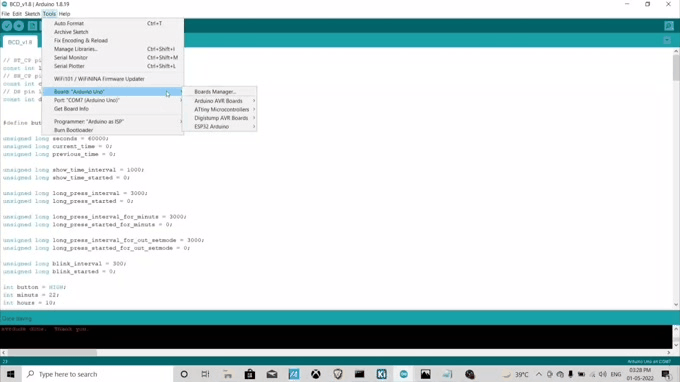This screenshot has width=680, height=382.
Task: Open the Photos taskbar icon
Action: pos(425,374)
